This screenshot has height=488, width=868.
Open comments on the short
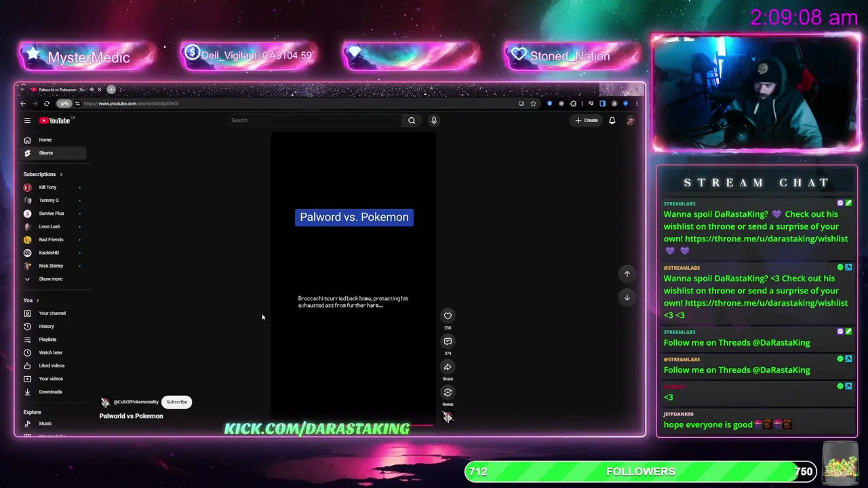[448, 342]
